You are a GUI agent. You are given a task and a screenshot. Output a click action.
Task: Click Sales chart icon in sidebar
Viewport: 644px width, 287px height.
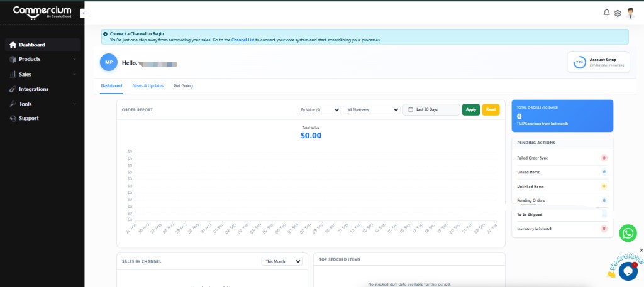coord(13,74)
